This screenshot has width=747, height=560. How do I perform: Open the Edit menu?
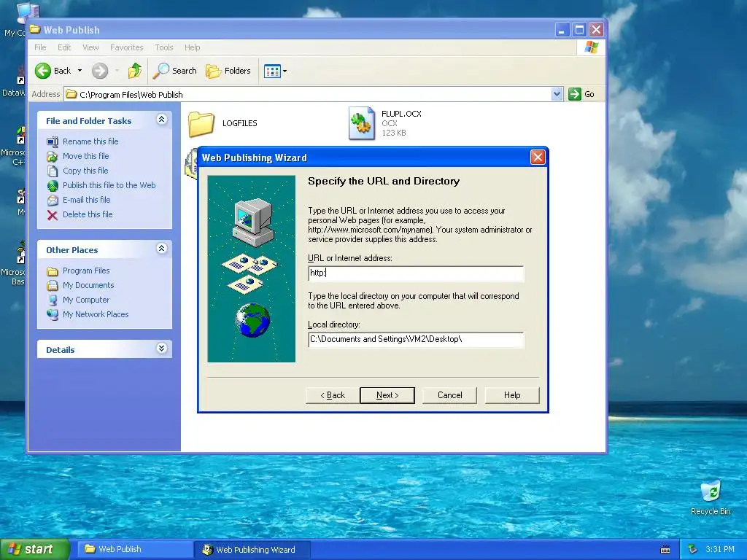[x=64, y=47]
